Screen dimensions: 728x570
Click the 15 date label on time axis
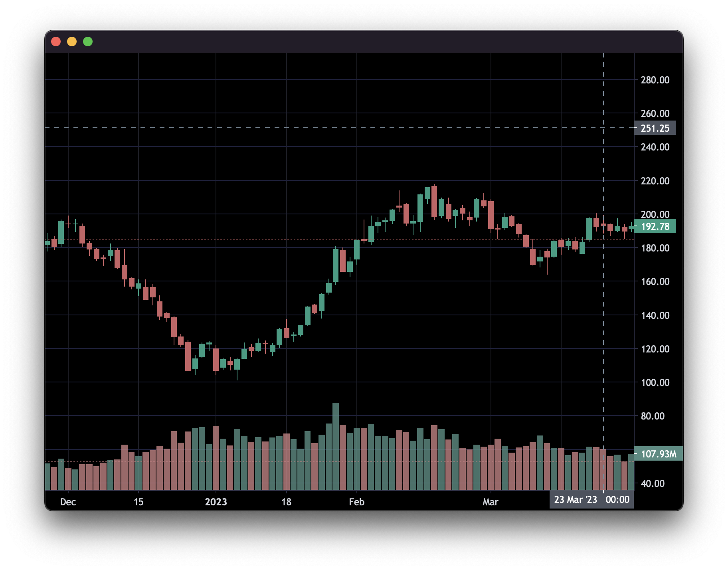tap(138, 502)
